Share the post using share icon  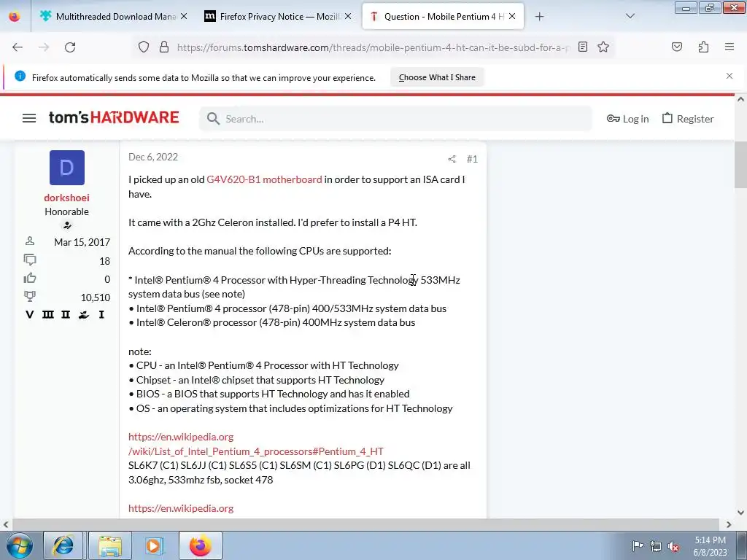452,159
